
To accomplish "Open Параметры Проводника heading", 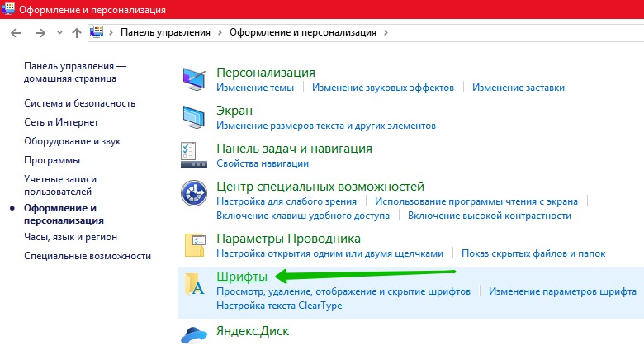I will (288, 239).
